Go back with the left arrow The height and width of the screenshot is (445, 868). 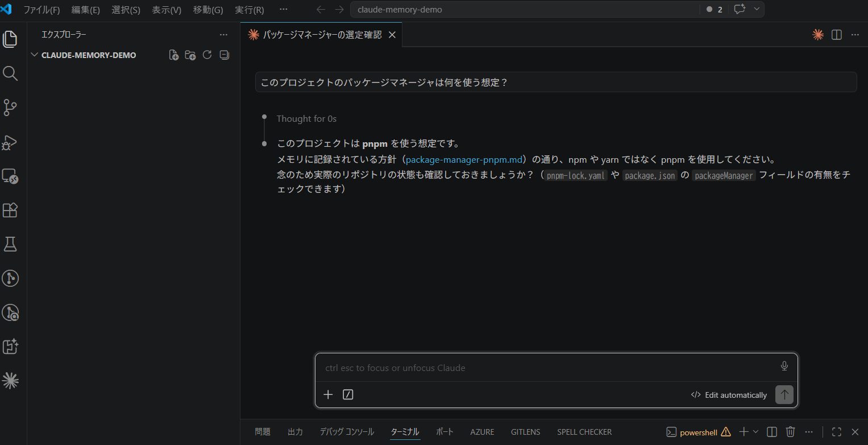[321, 10]
